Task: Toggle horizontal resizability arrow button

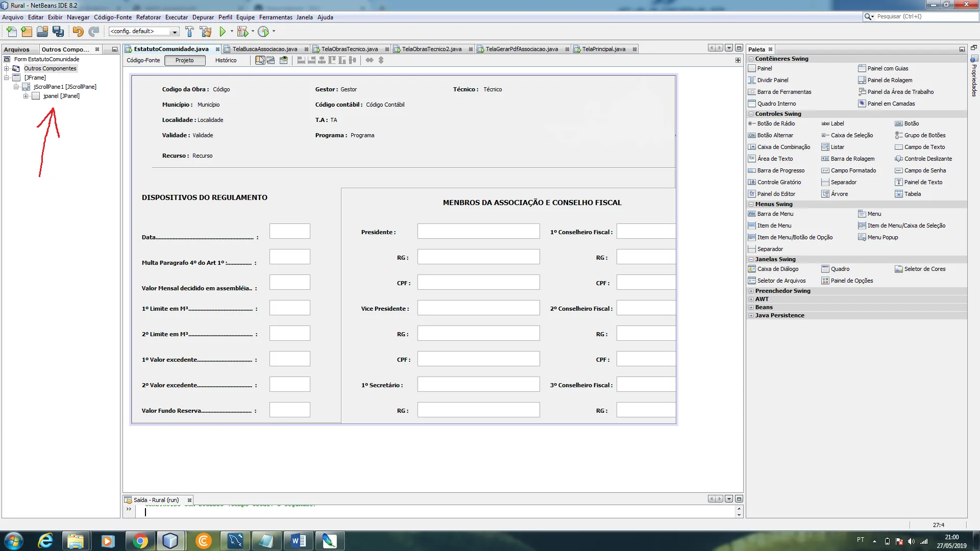Action: 369,60
